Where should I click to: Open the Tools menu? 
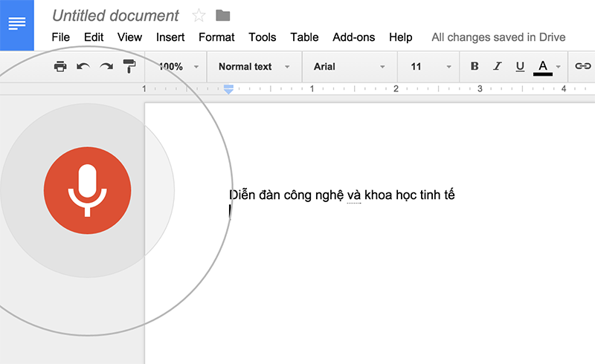tap(263, 37)
